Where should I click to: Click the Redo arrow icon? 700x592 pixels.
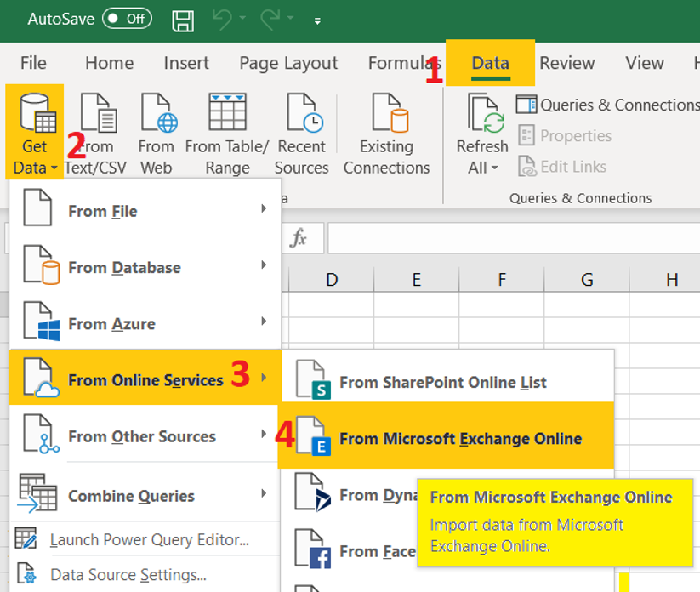(270, 20)
